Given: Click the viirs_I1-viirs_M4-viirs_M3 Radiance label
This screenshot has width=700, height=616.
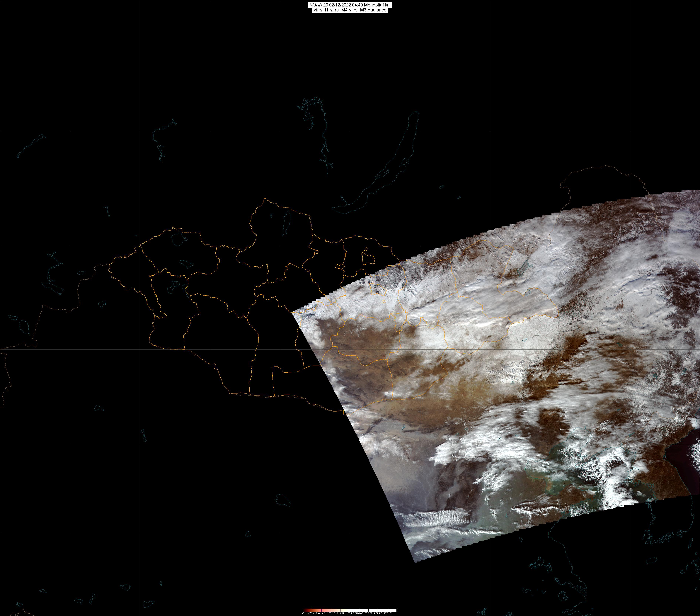Looking at the screenshot, I should point(350,10).
